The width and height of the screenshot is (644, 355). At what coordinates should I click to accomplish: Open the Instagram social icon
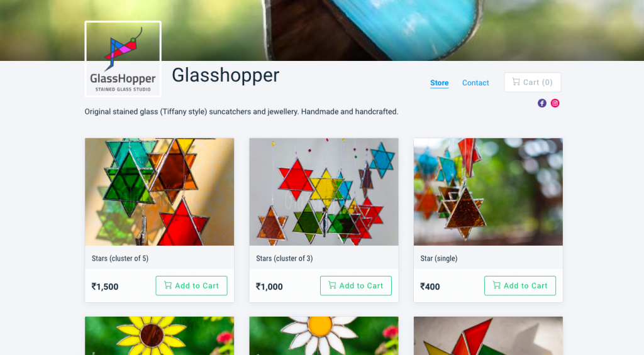[x=555, y=103]
